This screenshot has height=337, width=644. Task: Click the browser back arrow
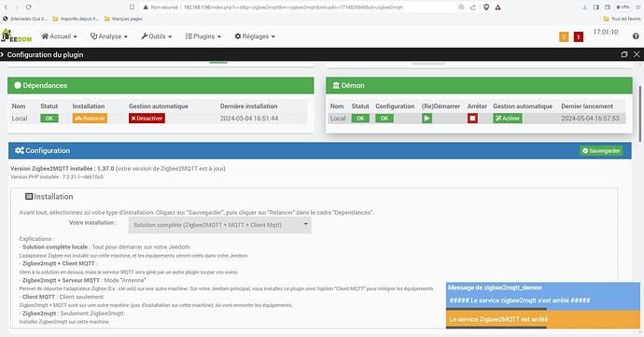pos(6,7)
